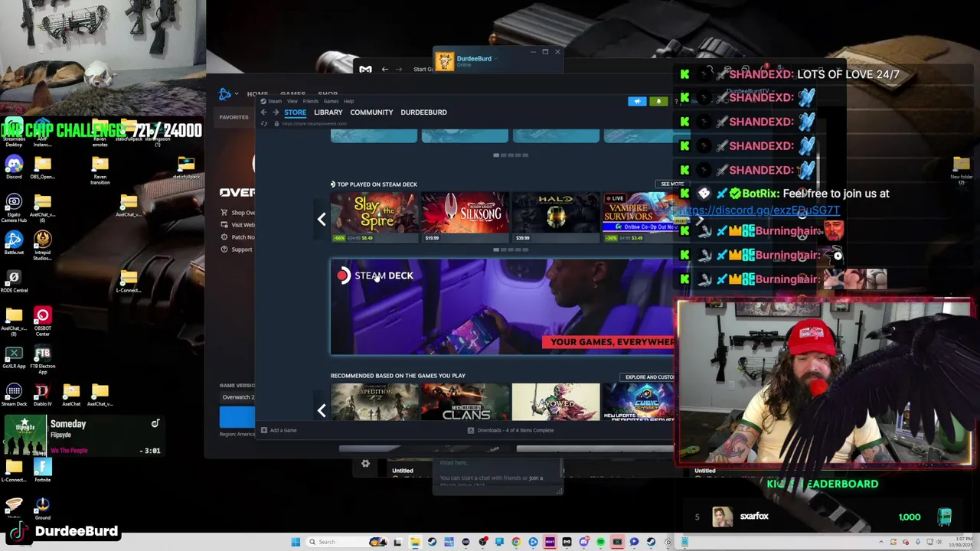Open File Explorer from the taskbar

pos(414,542)
